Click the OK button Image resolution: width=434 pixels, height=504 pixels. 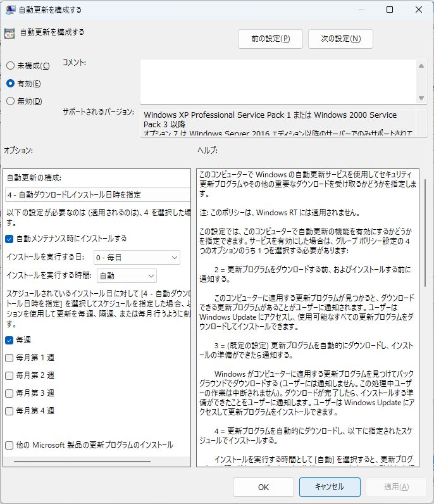[x=263, y=488]
